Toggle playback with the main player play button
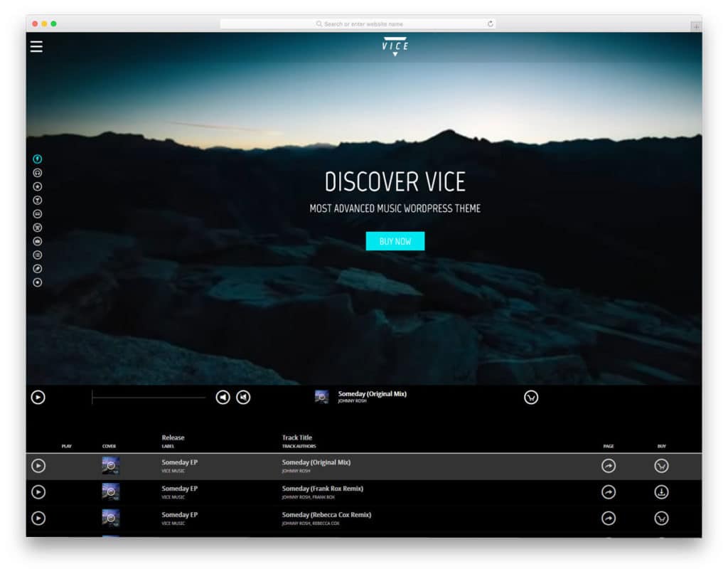 click(38, 397)
